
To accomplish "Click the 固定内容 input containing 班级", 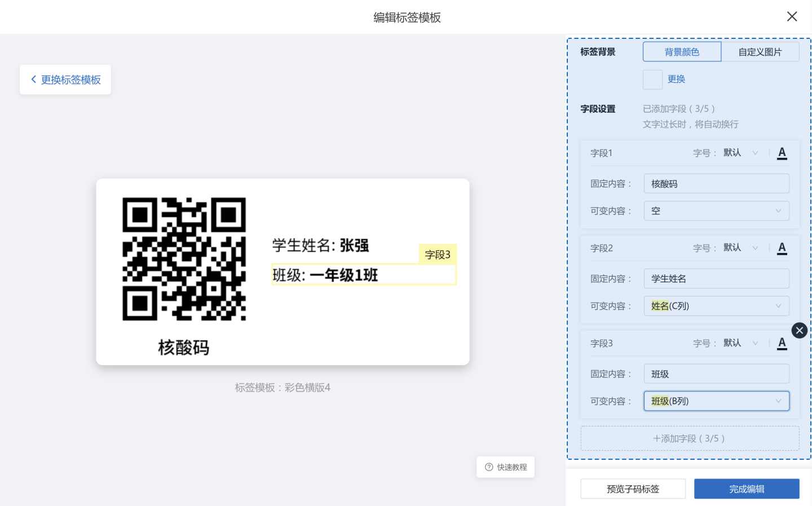I will [716, 374].
